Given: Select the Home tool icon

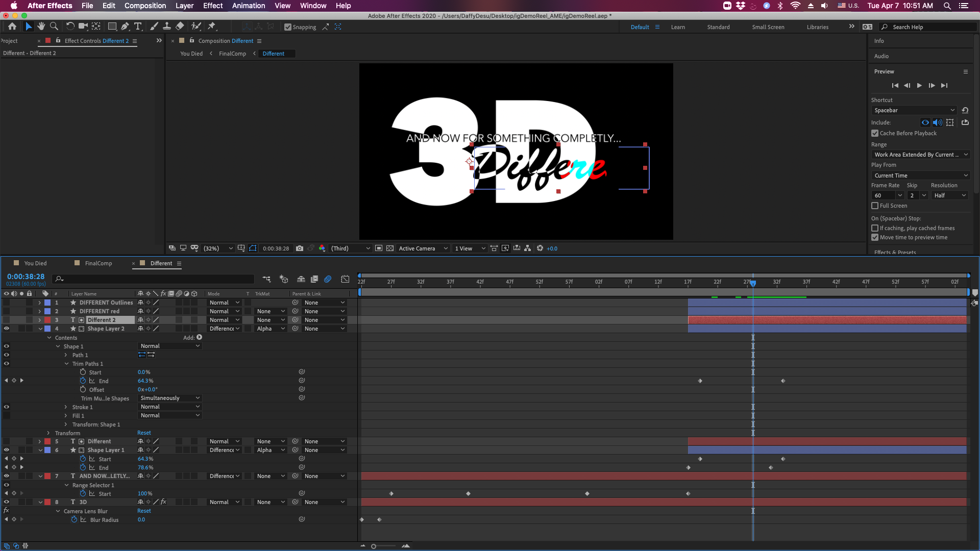Looking at the screenshot, I should (12, 27).
